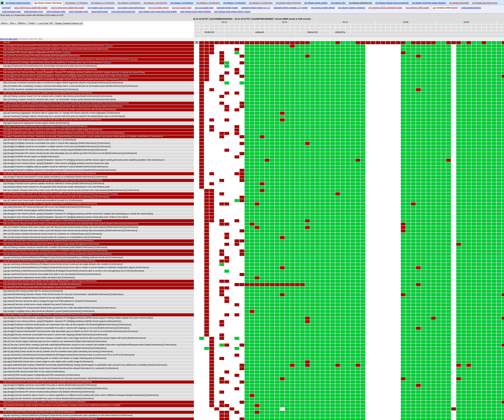Open build-packages-rpms job tab
Screen dimensions: 504x420
(x=34, y=12)
